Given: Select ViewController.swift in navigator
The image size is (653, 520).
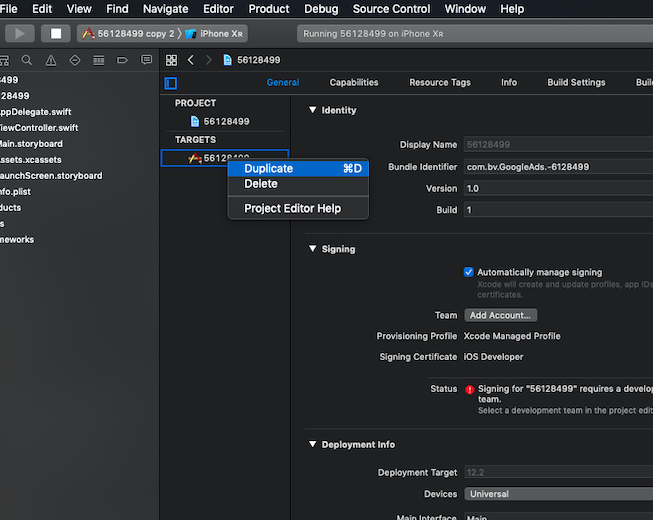Looking at the screenshot, I should click(x=39, y=128).
